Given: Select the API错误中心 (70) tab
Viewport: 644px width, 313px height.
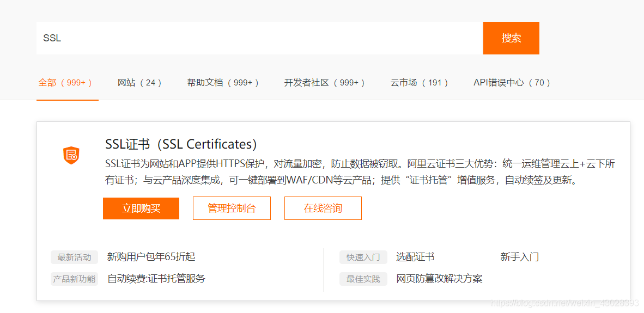Looking at the screenshot, I should tap(512, 83).
